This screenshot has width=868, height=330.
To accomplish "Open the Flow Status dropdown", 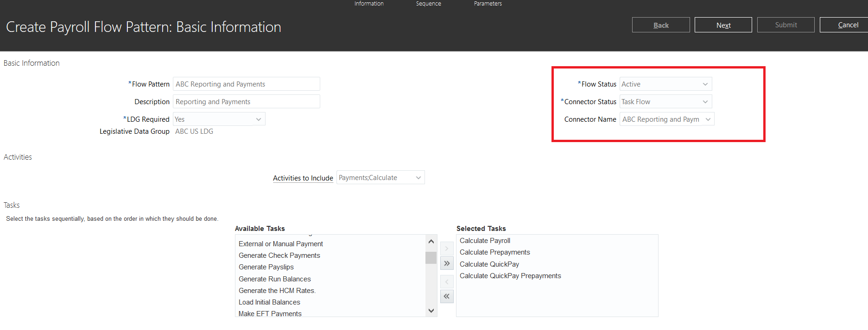I will click(x=705, y=84).
